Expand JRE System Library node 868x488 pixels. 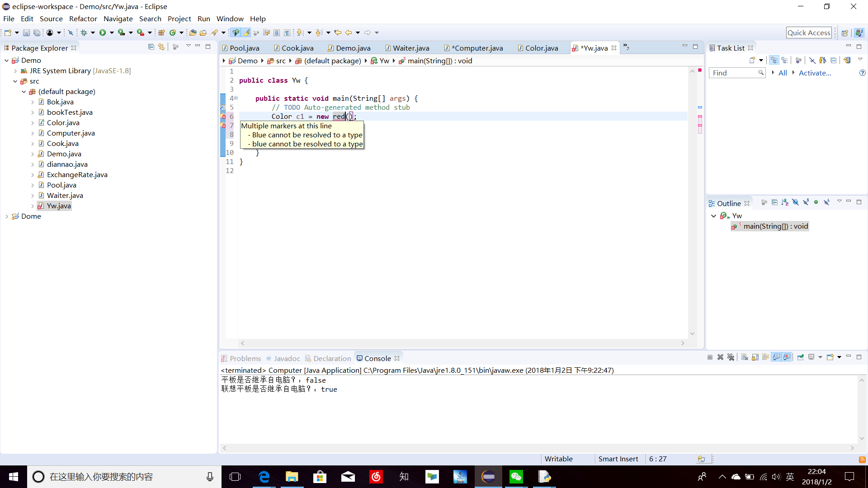15,71
